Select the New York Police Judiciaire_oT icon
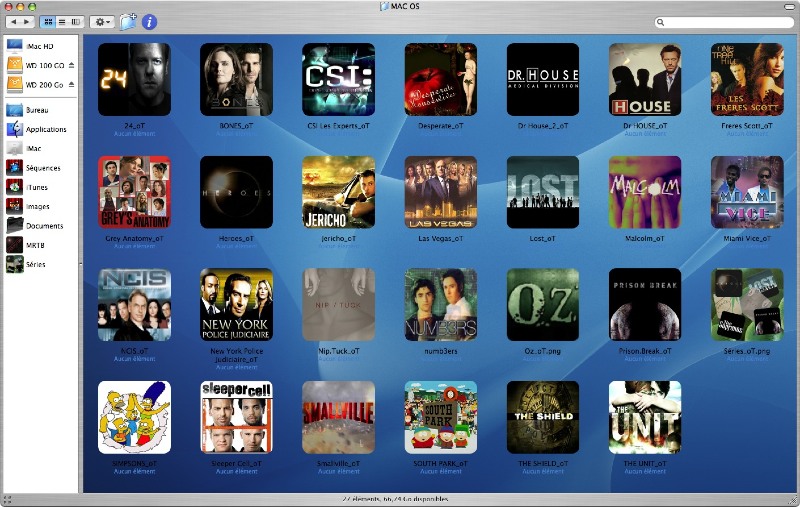 (x=236, y=305)
